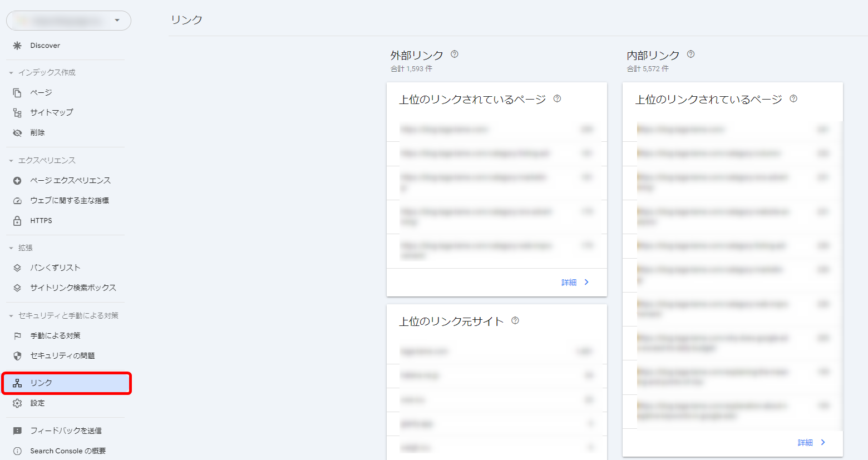
Task: Select 削除 in the sidebar
Action: coord(37,133)
